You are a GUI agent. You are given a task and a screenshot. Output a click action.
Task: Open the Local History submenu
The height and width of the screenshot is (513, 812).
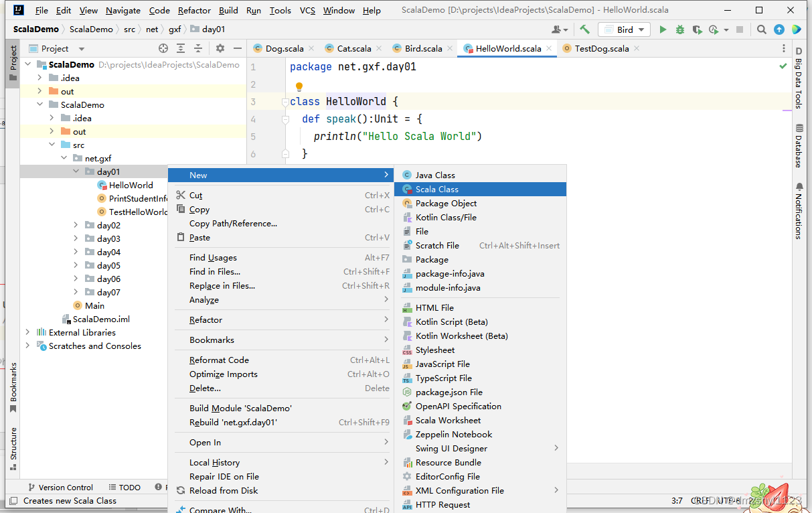[280, 463]
